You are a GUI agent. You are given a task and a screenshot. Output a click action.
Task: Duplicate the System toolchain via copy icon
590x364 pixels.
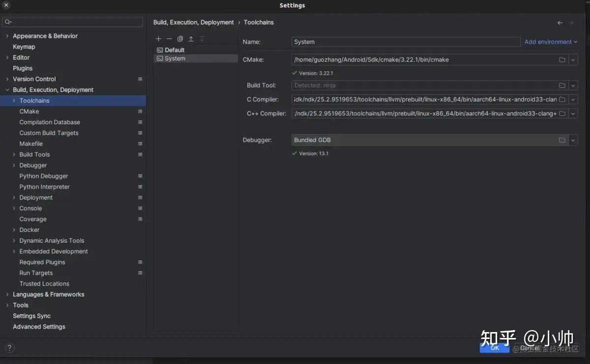[180, 38]
